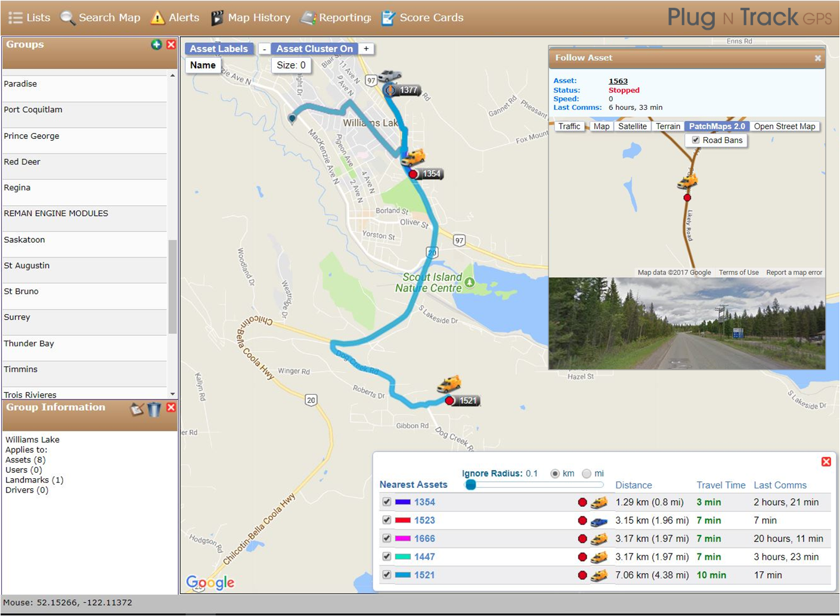The width and height of the screenshot is (840, 616).
Task: Edit the group information with the pencil icon
Action: click(x=138, y=409)
